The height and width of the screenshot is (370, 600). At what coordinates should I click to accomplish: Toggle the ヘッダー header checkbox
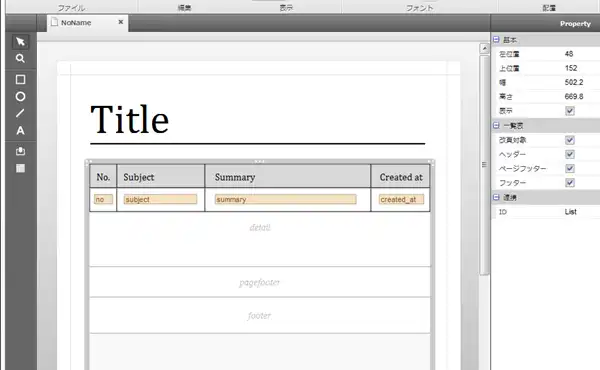click(x=570, y=154)
